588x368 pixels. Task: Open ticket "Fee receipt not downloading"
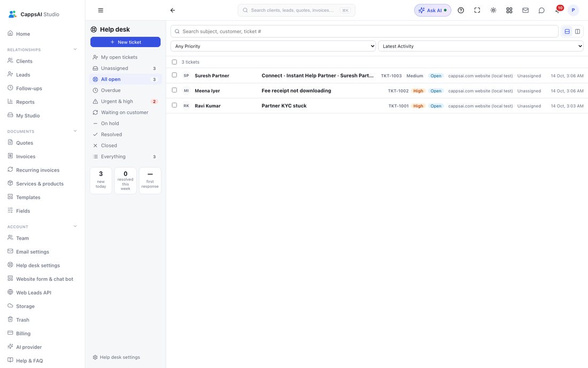pyautogui.click(x=296, y=91)
